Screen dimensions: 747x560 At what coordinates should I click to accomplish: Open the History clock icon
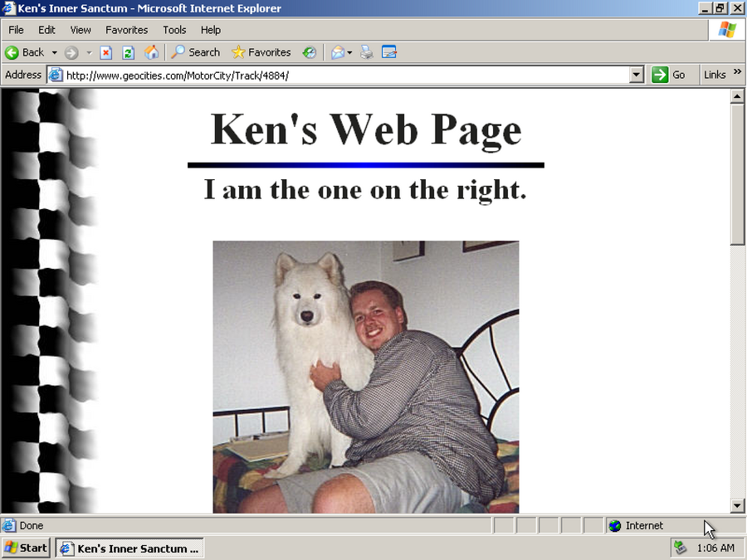[310, 52]
